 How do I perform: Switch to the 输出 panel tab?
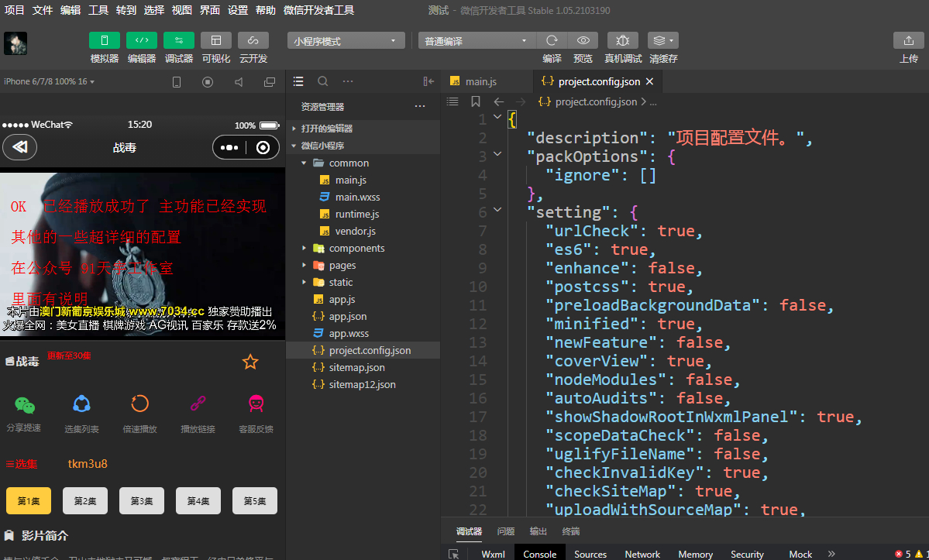click(x=538, y=531)
